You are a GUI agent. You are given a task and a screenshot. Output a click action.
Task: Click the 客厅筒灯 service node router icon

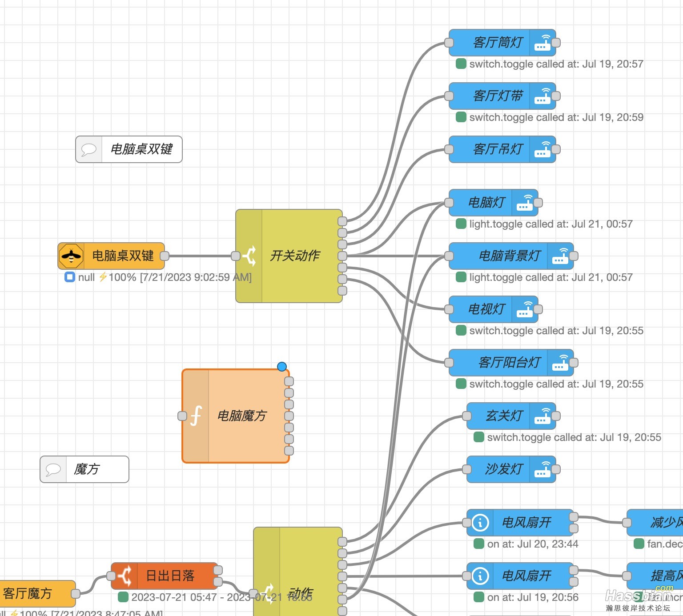point(542,42)
